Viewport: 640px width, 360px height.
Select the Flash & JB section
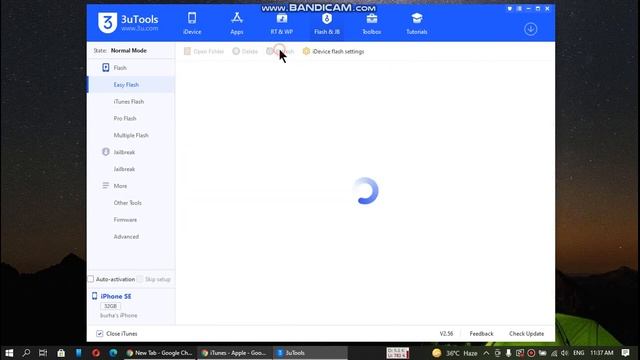[327, 24]
